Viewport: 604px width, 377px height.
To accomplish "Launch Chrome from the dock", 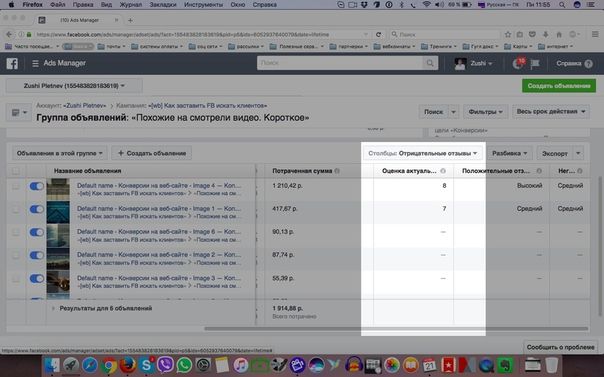I will (109, 365).
